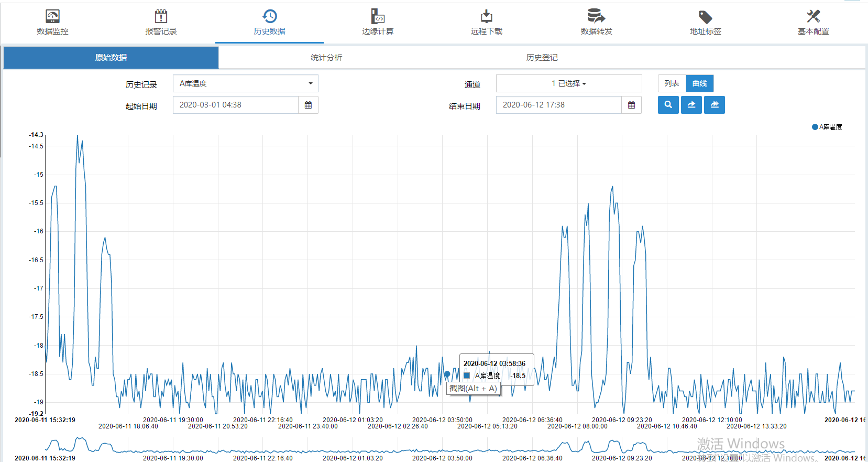Switch to the 历史登记 tab

(x=542, y=58)
